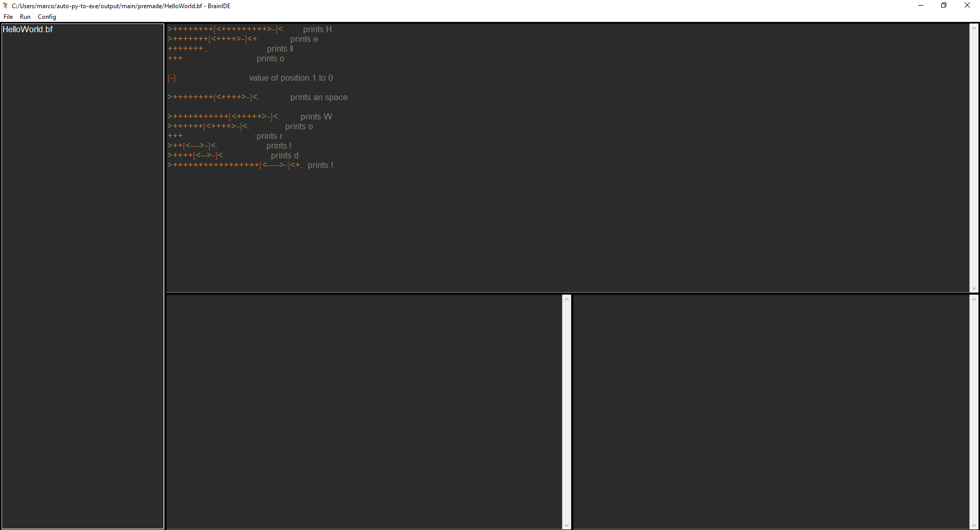
Task: Click the comment 'value of position 1 to 0'
Action: 291,78
